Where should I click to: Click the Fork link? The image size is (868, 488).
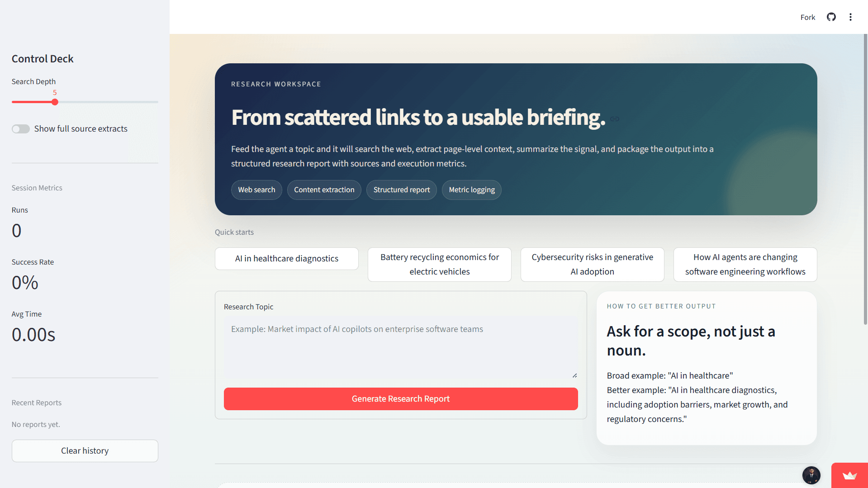pos(807,17)
